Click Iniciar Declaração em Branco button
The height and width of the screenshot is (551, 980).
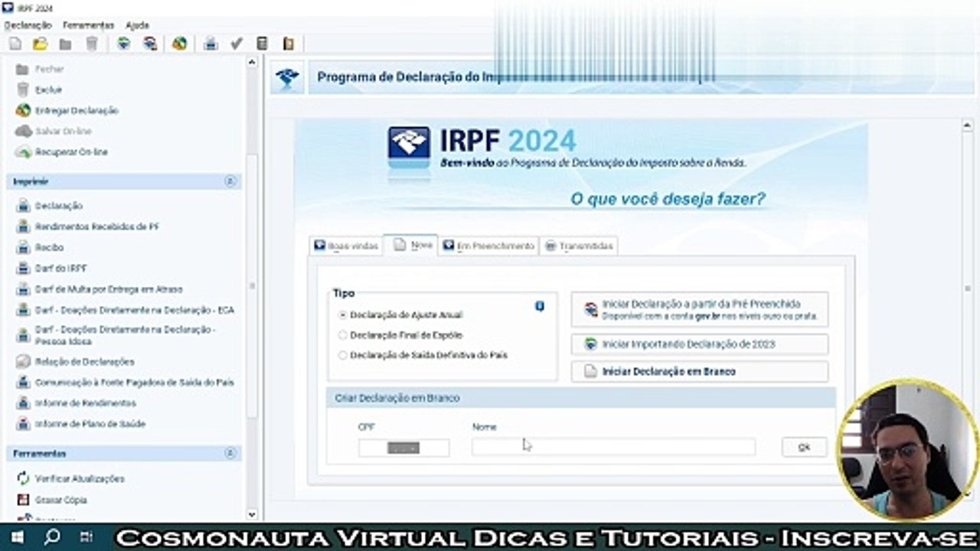(700, 371)
